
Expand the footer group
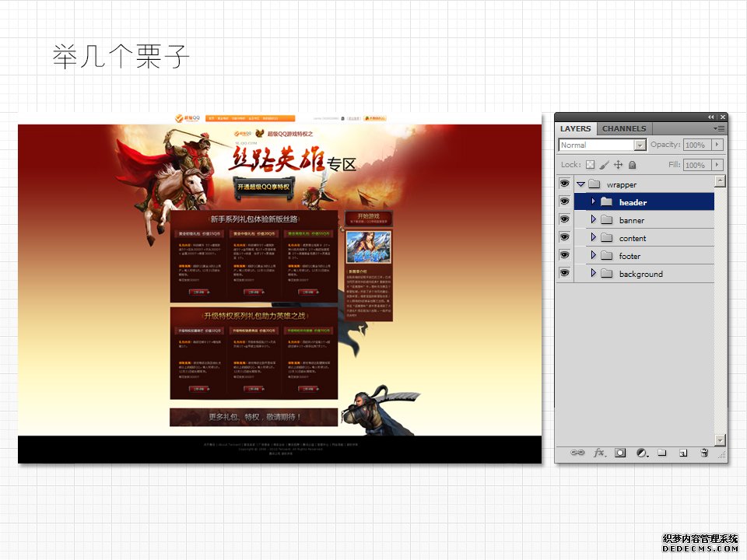(593, 255)
